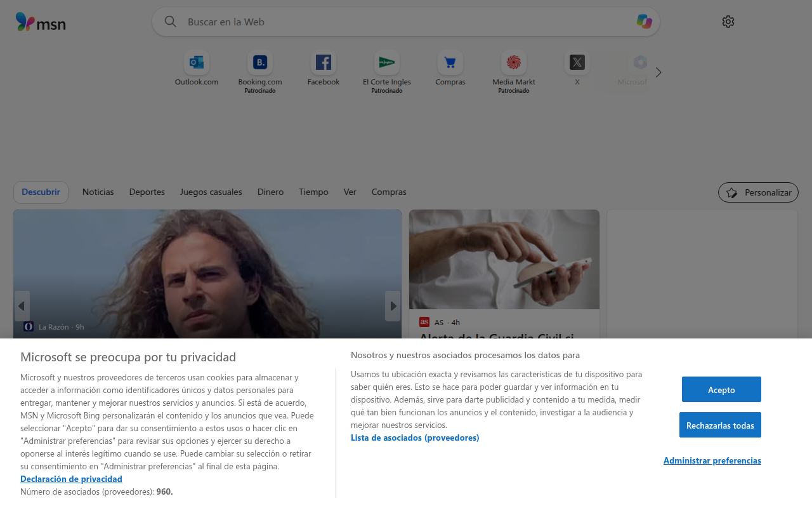View the Tiempo tab
The width and height of the screenshot is (812, 508).
click(314, 192)
